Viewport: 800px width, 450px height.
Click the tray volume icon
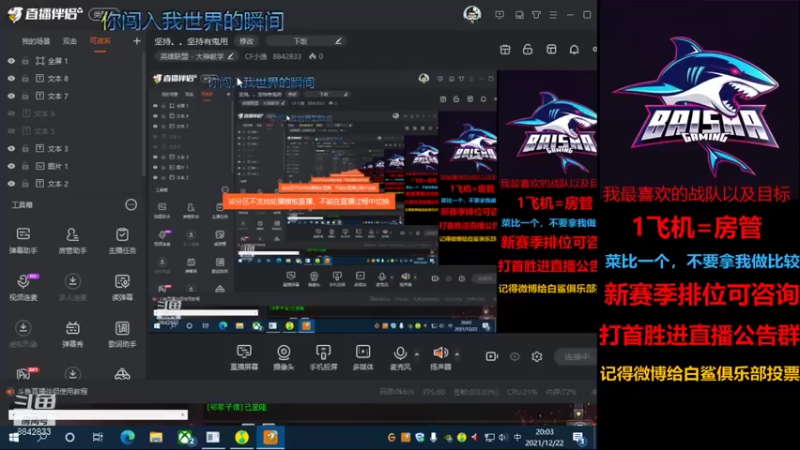pos(503,438)
